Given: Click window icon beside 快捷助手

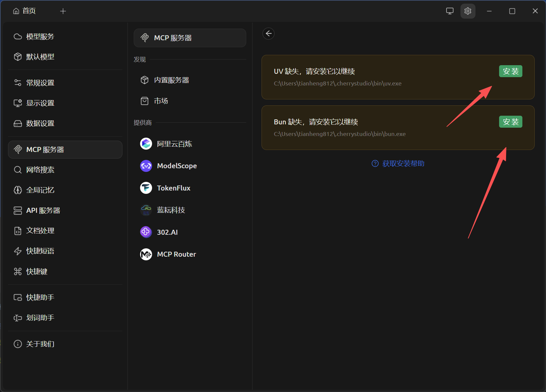Looking at the screenshot, I should 18,297.
